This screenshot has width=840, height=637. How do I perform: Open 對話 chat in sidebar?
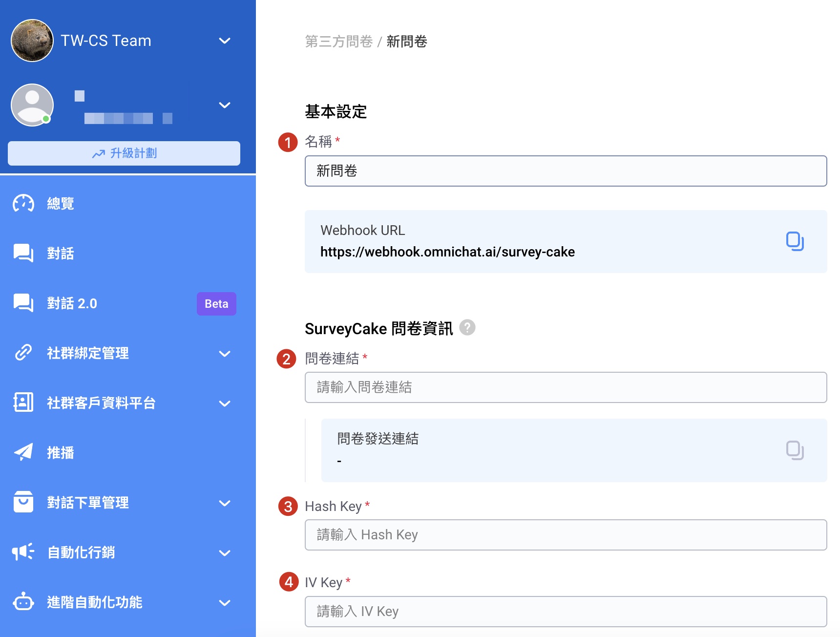[60, 253]
